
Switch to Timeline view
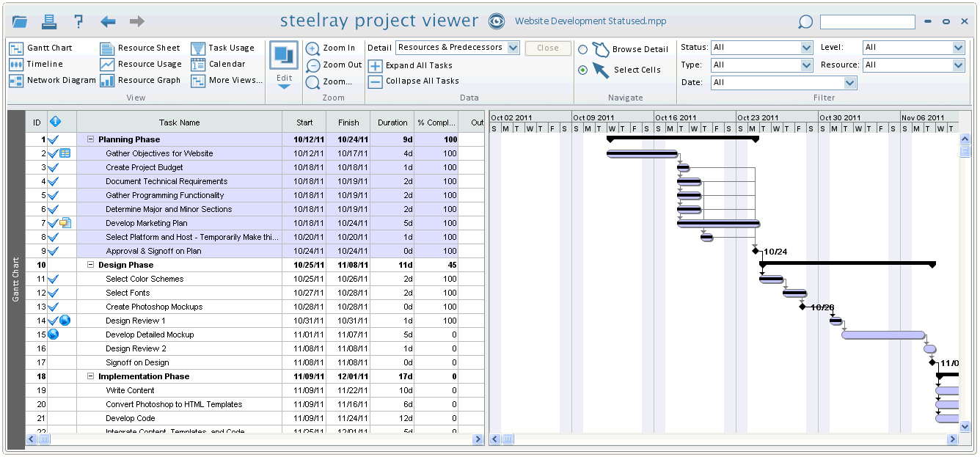coord(36,64)
